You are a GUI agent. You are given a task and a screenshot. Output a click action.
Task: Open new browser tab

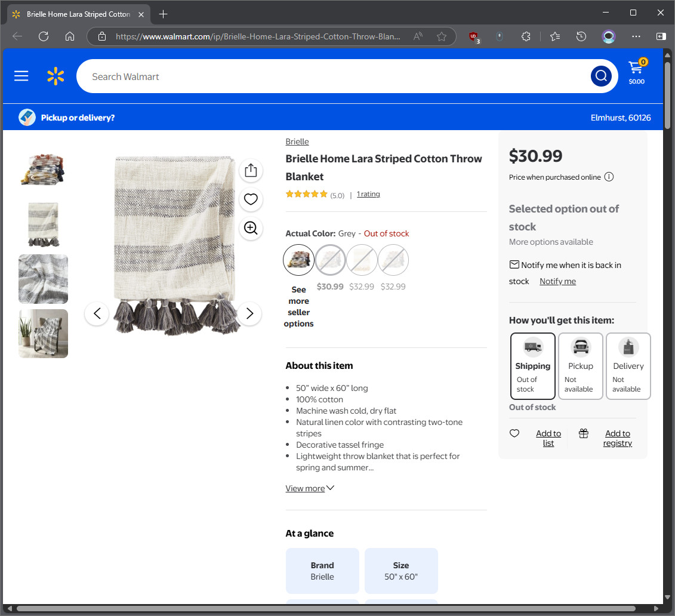(x=163, y=14)
